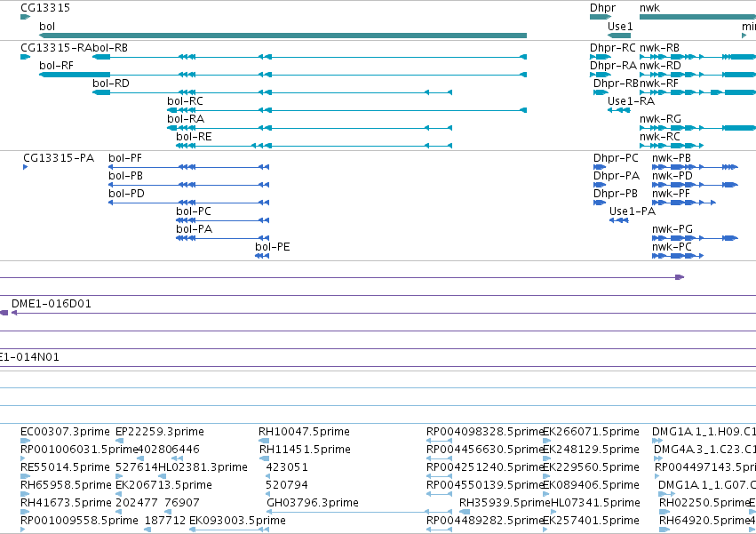Screen dimensions: 756x534
Task: Click the HL02381.3prime EST label
Action: click(x=203, y=467)
